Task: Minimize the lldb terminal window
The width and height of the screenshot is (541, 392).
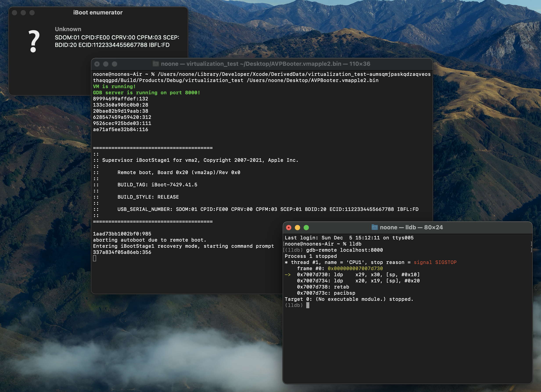Action: pos(297,228)
